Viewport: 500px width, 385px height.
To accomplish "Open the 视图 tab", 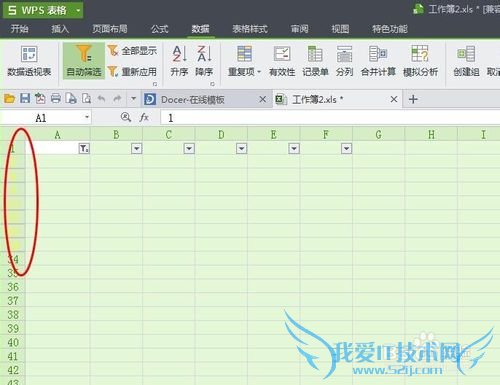I will pyautogui.click(x=340, y=29).
